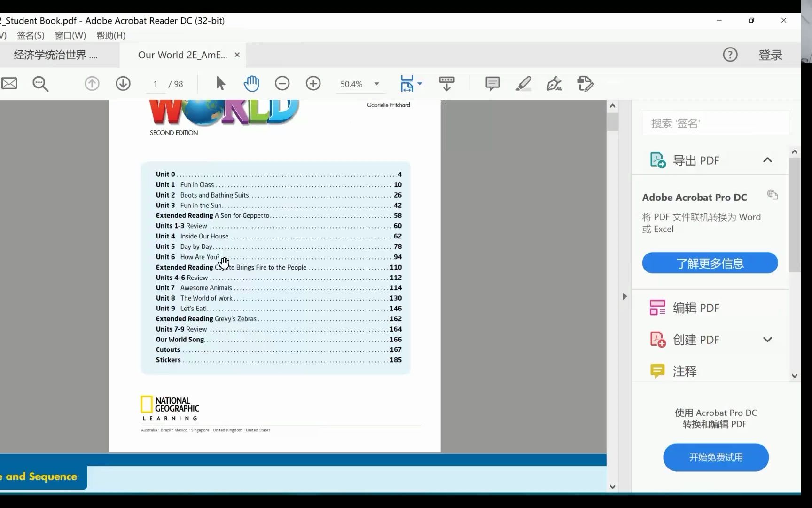Viewport: 812px width, 508px height.
Task: Click the document scrollbar up arrow
Action: tap(612, 106)
